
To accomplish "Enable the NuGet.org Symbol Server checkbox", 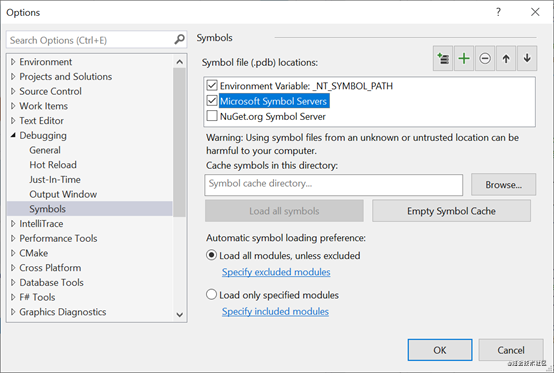I will pyautogui.click(x=212, y=116).
